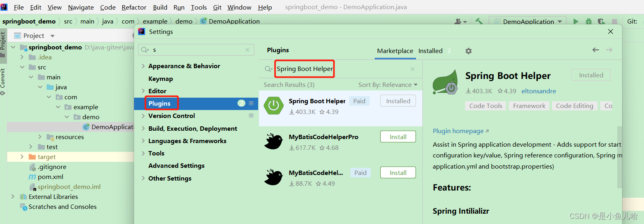This screenshot has width=644, height=224.
Task: Open the DemoApplication run configuration dropdown
Action: tap(528, 22)
